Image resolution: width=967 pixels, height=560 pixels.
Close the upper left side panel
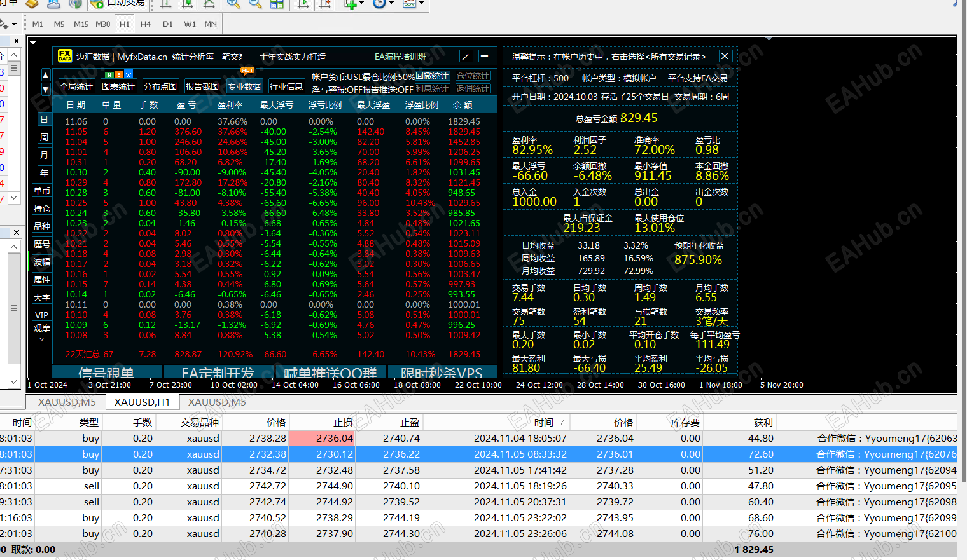[x=16, y=41]
